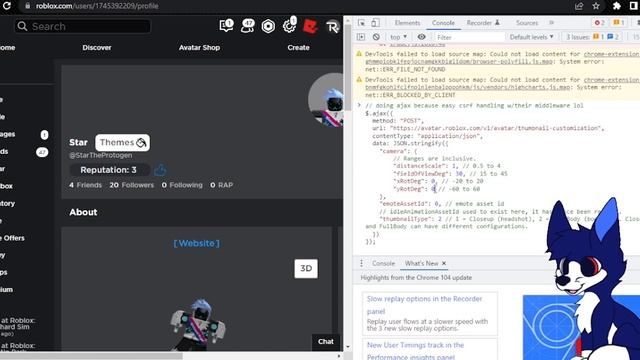Click the Themes button
Screen dimensions: 640x360
(122, 142)
